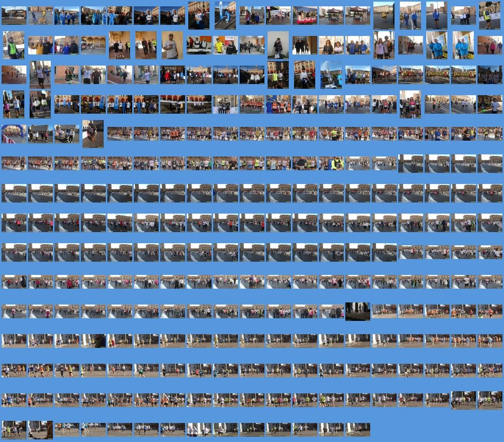
Task: Select the photo of people walking a dog
Action: tap(40, 16)
